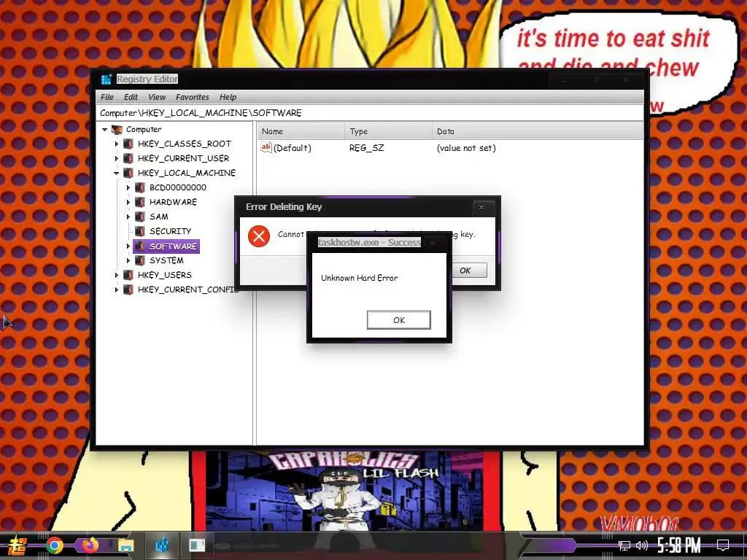Select the Computer root item
Image resolution: width=747 pixels, height=560 pixels.
144,130
